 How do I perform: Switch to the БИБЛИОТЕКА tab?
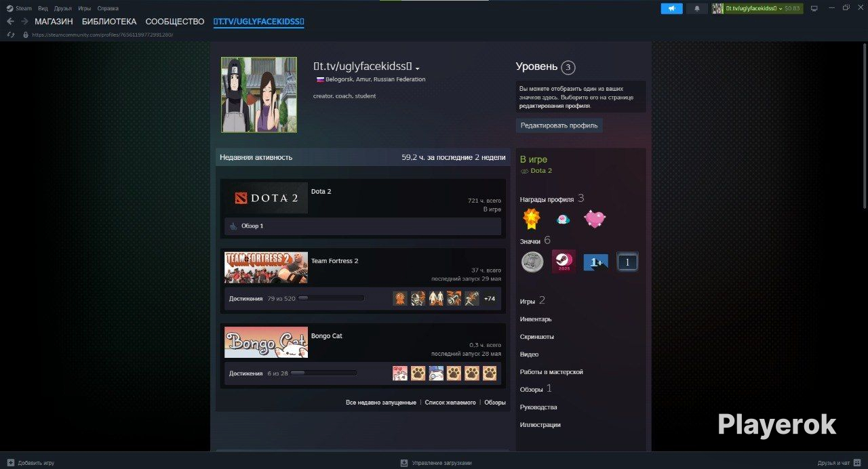(109, 22)
